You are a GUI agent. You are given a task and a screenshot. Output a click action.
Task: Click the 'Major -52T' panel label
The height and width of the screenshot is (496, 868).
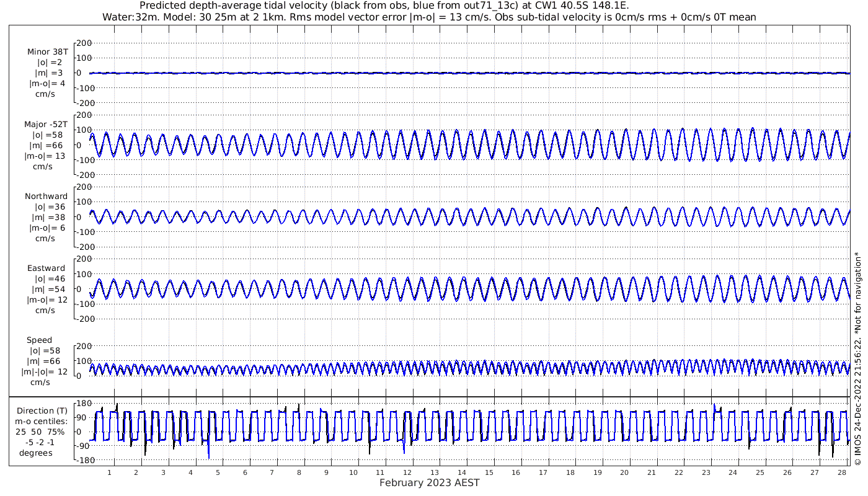point(46,124)
